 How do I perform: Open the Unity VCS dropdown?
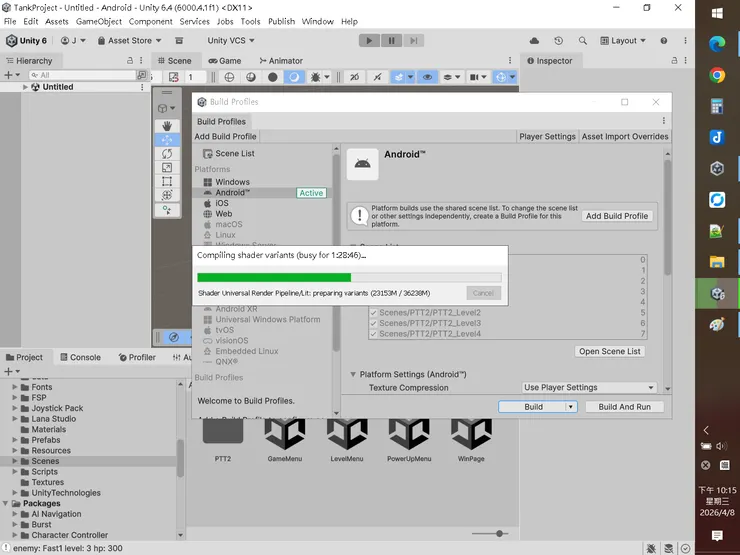231,41
